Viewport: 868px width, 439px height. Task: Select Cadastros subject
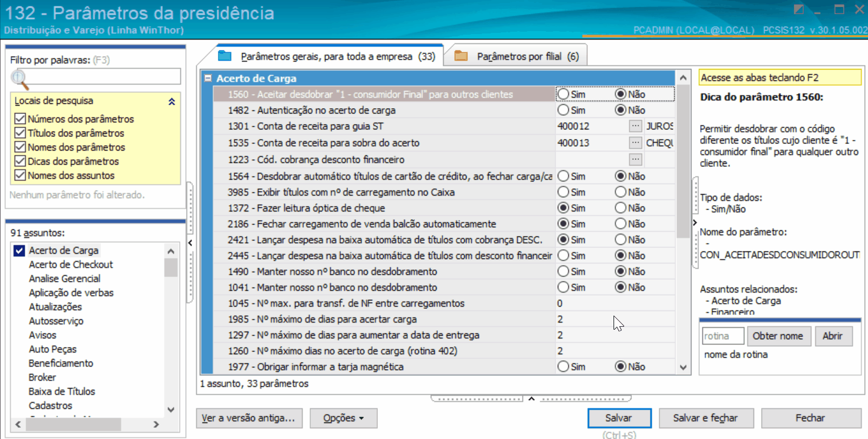click(51, 406)
